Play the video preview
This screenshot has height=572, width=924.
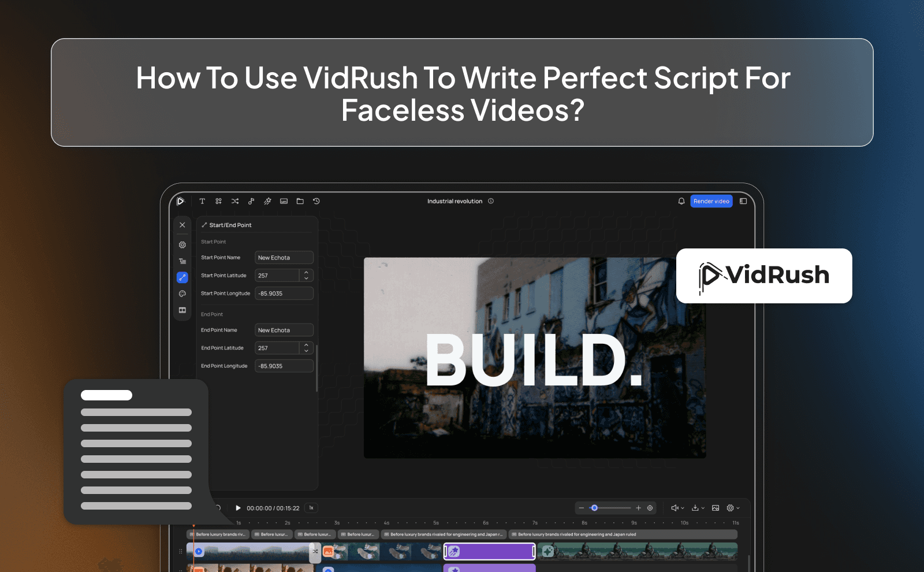[x=238, y=508]
